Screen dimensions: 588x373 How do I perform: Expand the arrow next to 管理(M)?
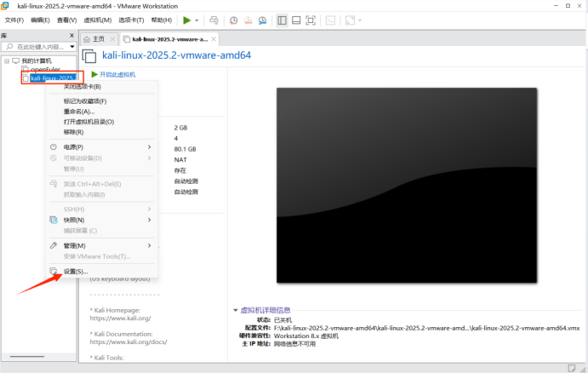click(149, 246)
